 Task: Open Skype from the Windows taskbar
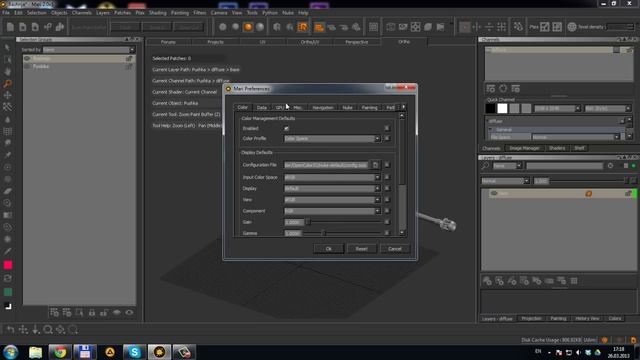[134, 352]
